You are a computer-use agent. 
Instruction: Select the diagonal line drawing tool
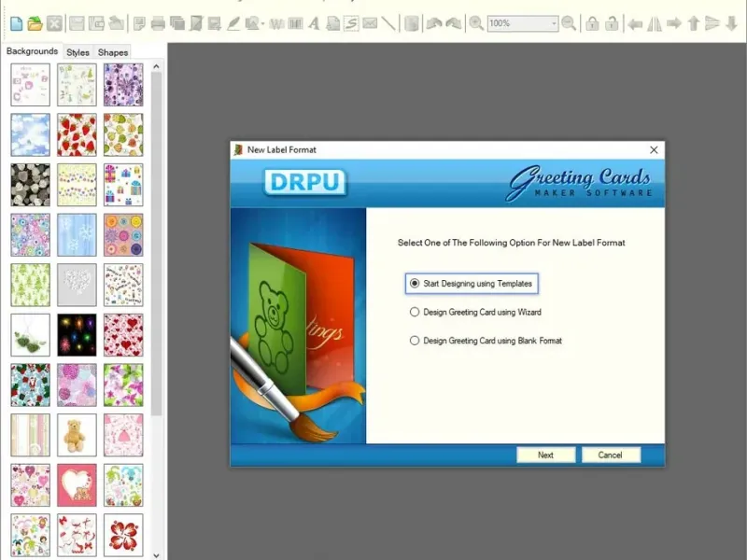click(388, 22)
